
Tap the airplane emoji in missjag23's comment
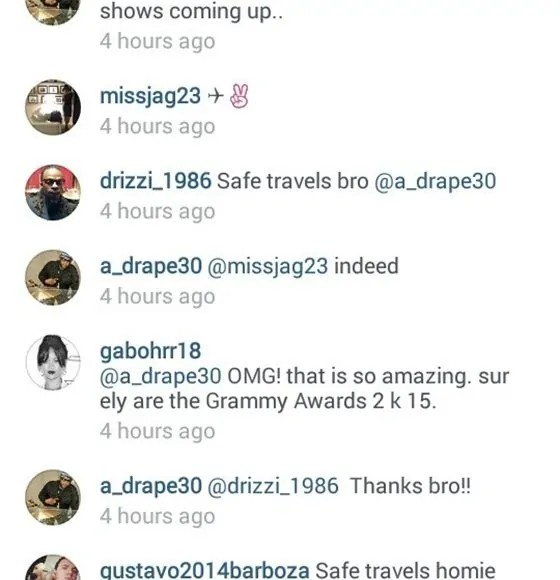click(216, 96)
